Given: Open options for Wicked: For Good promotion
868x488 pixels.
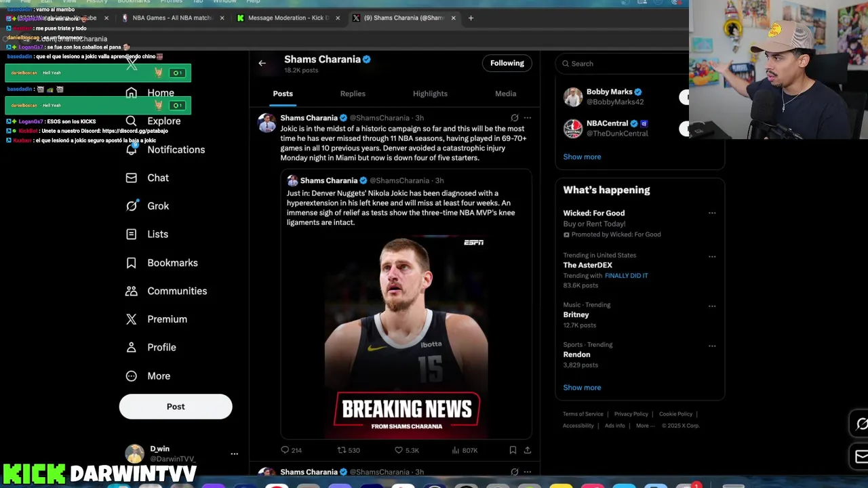Looking at the screenshot, I should pyautogui.click(x=712, y=213).
